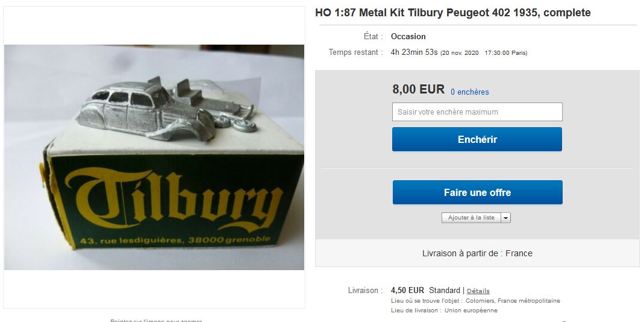
Task: Open the Détails shipping link
Action: pos(478,291)
